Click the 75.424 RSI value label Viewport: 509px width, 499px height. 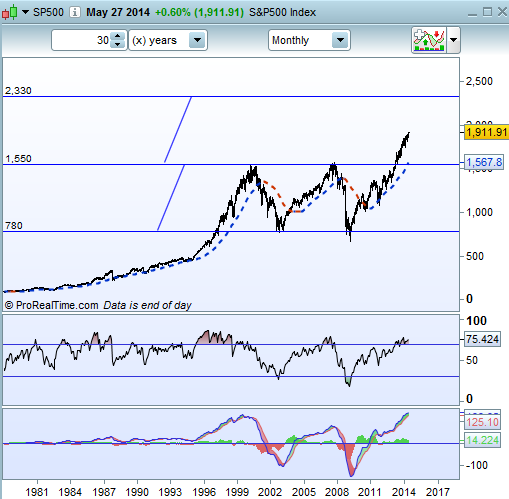482,339
